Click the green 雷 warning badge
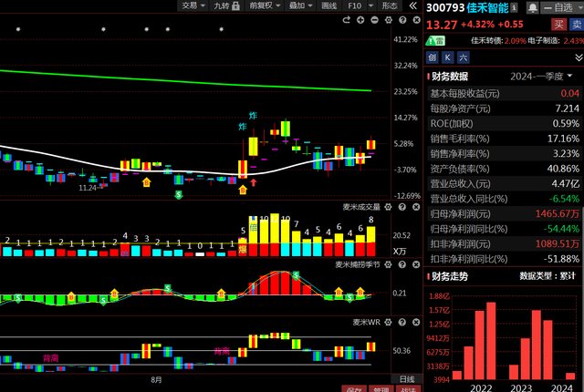This screenshot has width=584, height=392. (436, 41)
